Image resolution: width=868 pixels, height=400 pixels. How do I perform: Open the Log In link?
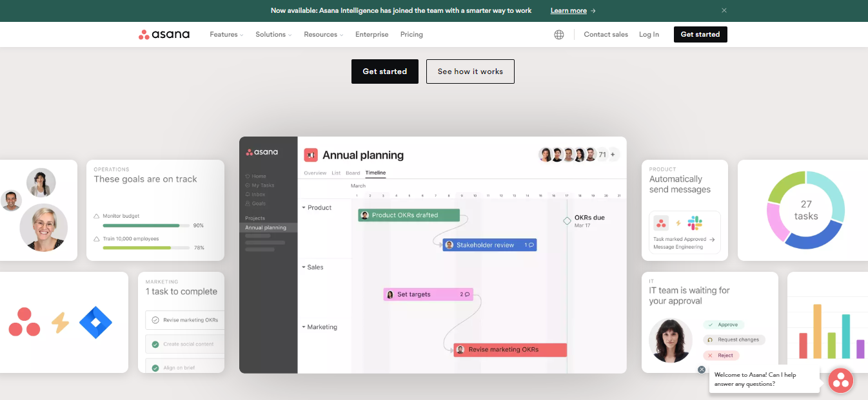[649, 35]
